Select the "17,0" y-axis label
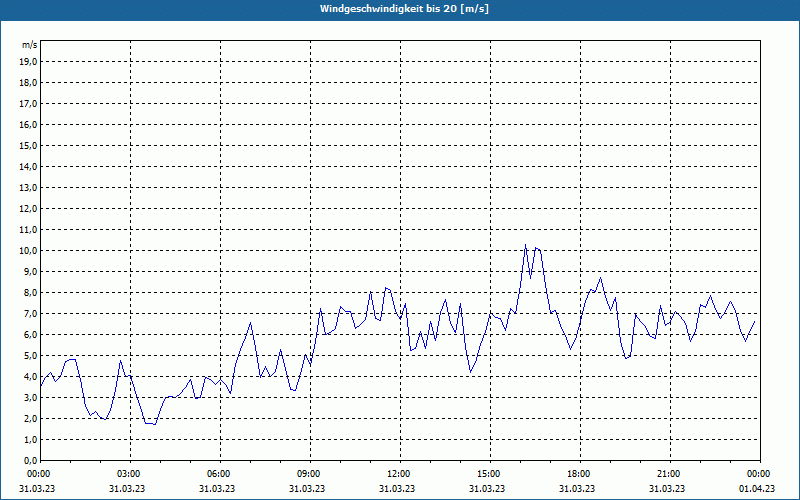This screenshot has width=800, height=500. pyautogui.click(x=28, y=104)
